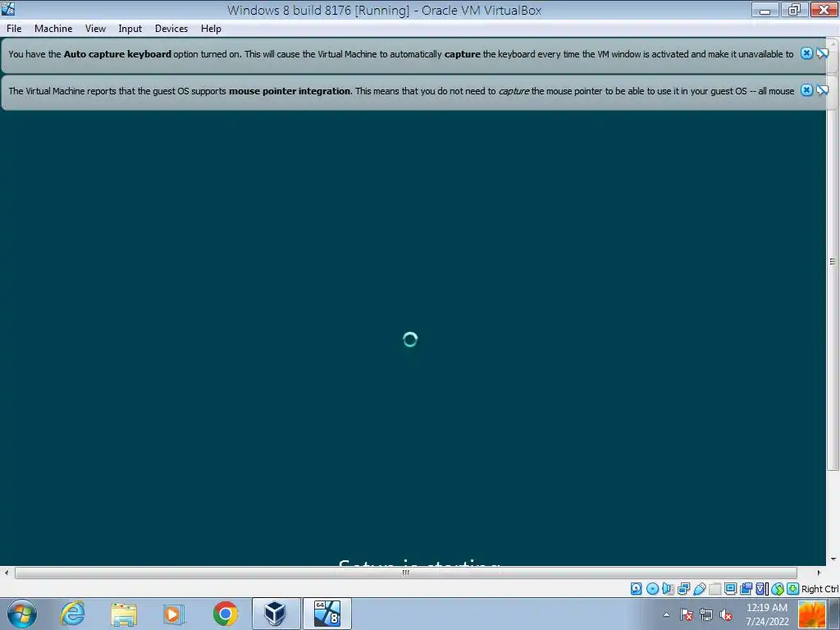
Task: Click the network adapters status icon
Action: [x=683, y=589]
